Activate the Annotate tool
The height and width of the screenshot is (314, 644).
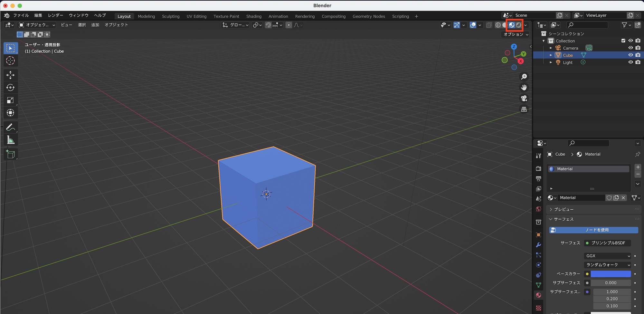[x=11, y=127]
